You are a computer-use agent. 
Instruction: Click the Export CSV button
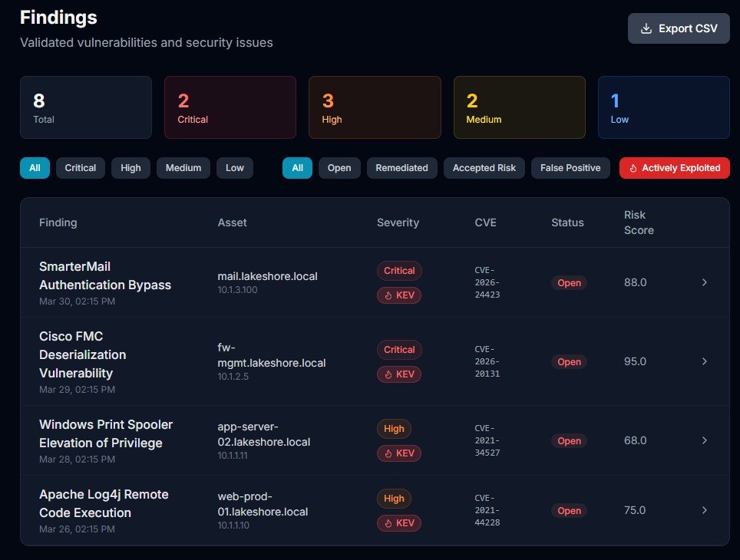[678, 28]
